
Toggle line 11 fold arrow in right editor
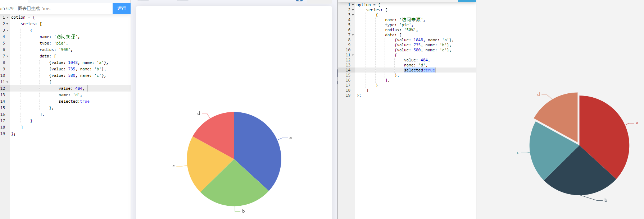click(x=353, y=55)
